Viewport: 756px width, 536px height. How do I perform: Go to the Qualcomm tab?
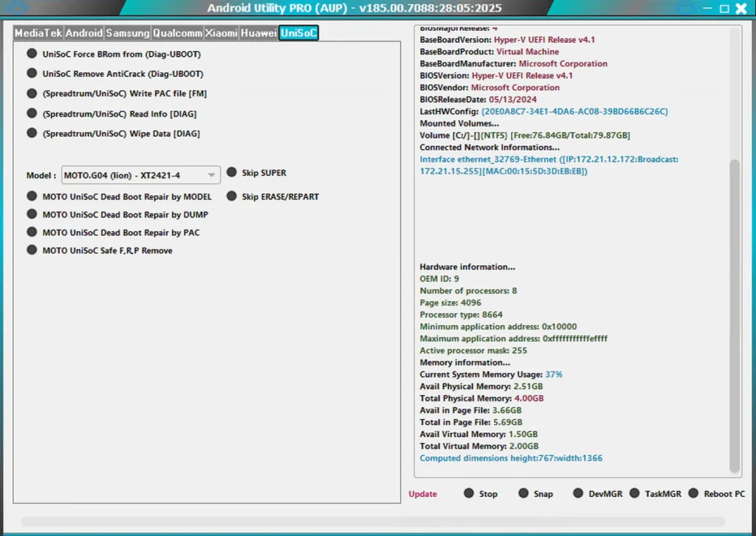pyautogui.click(x=177, y=32)
